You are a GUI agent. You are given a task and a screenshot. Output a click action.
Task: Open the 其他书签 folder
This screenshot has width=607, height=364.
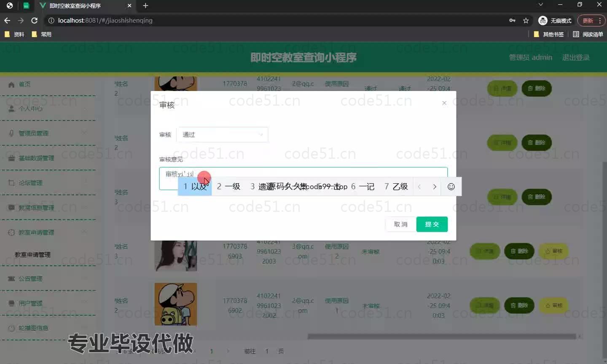549,34
